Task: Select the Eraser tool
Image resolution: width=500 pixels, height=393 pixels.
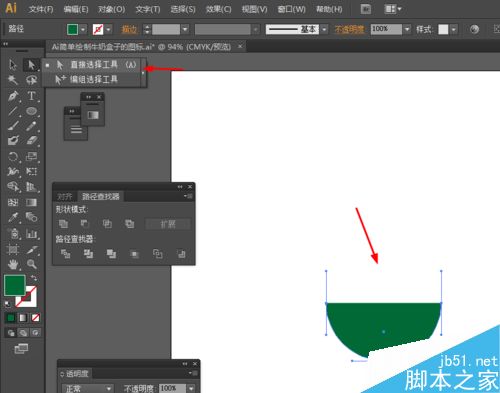Action: pyautogui.click(x=32, y=140)
